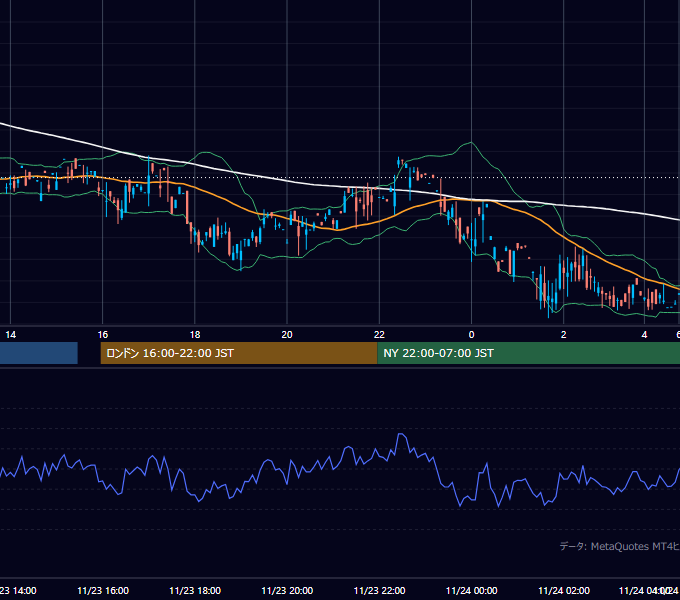Select the NY 22:00-07:00 JST session bar
This screenshot has height=600, width=680.
(529, 353)
